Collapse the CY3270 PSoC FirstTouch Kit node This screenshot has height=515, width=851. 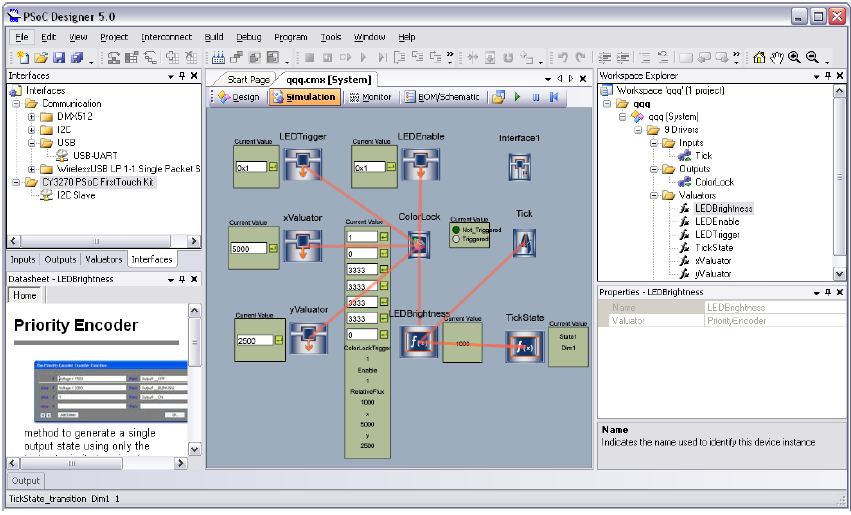(x=16, y=182)
